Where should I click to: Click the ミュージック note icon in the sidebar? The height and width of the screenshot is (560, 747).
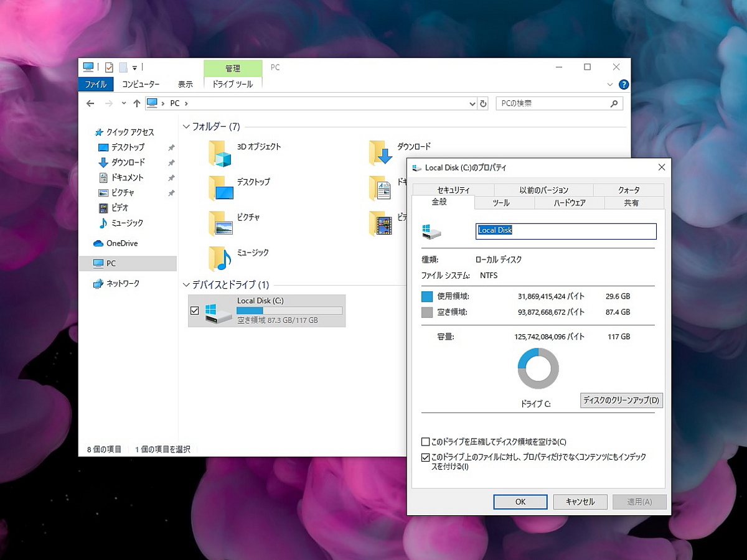[103, 223]
